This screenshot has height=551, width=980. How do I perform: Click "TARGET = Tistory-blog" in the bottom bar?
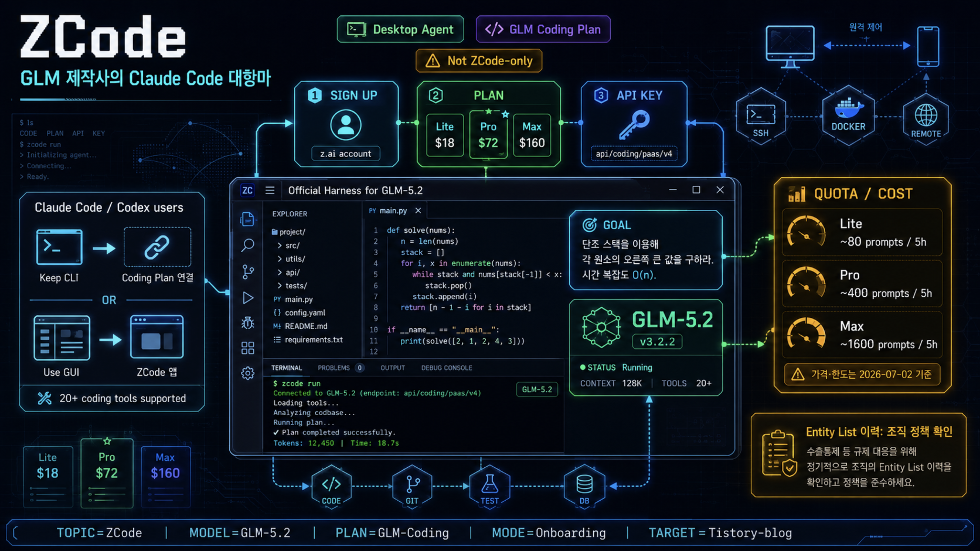[720, 533]
